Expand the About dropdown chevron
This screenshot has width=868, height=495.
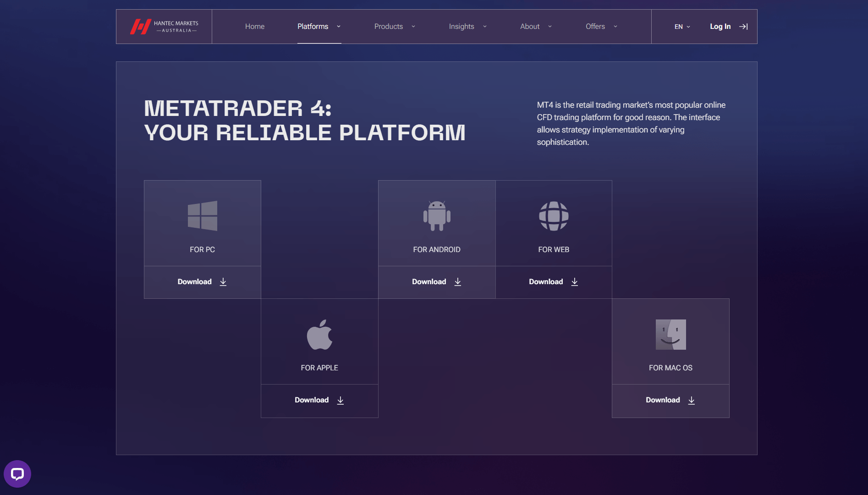[x=550, y=27]
